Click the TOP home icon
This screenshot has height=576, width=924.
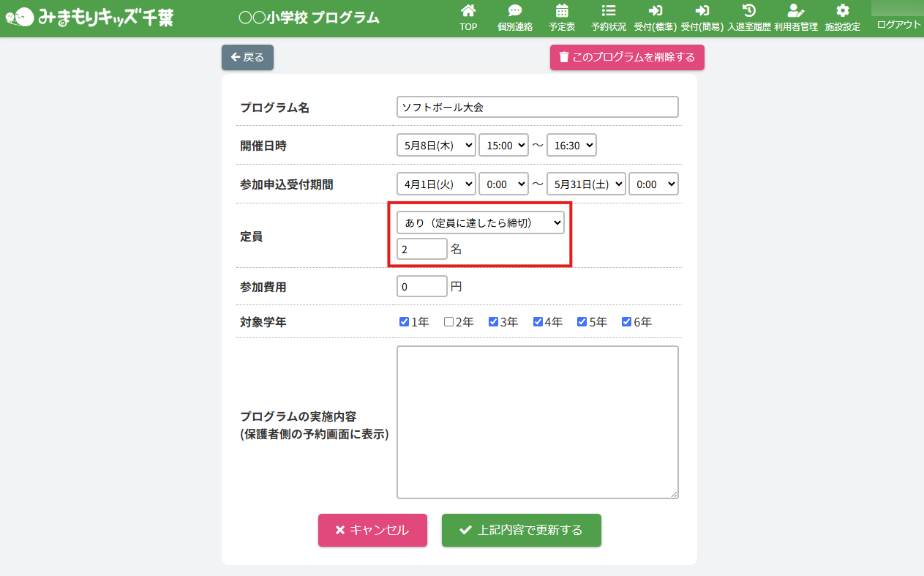[468, 11]
